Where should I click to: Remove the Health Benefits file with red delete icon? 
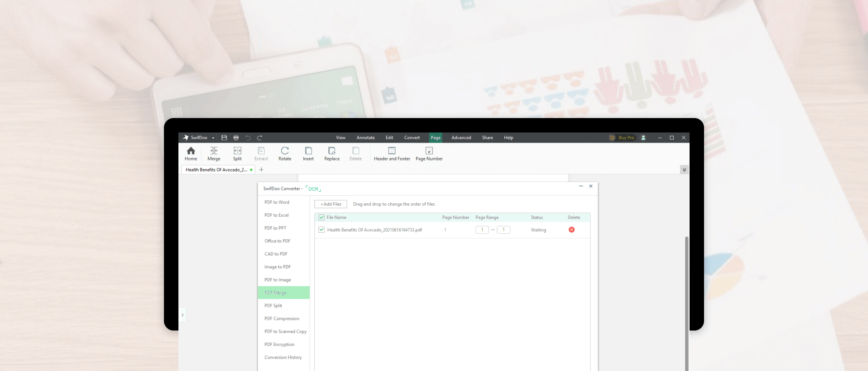tap(572, 230)
